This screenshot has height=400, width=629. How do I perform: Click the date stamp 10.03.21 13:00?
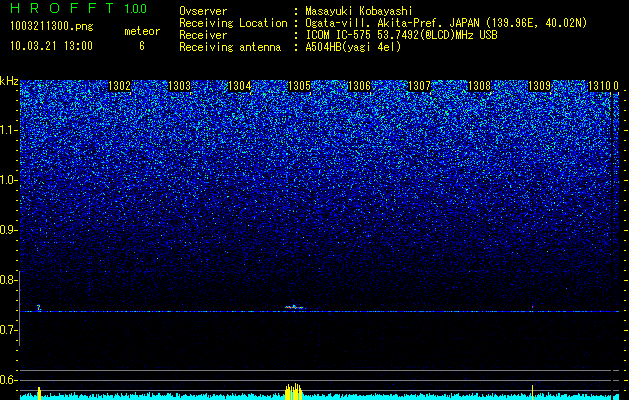click(51, 46)
